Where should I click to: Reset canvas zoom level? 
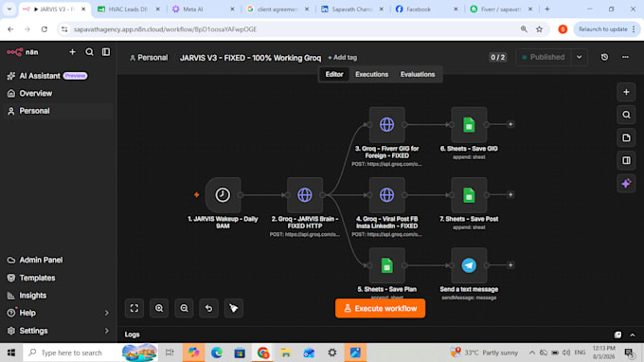[208, 308]
